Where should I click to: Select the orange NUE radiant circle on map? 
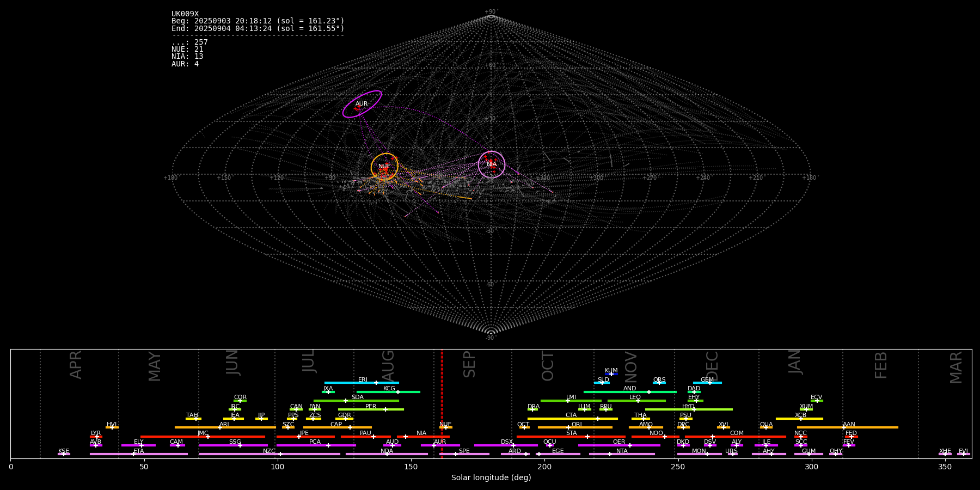point(384,167)
